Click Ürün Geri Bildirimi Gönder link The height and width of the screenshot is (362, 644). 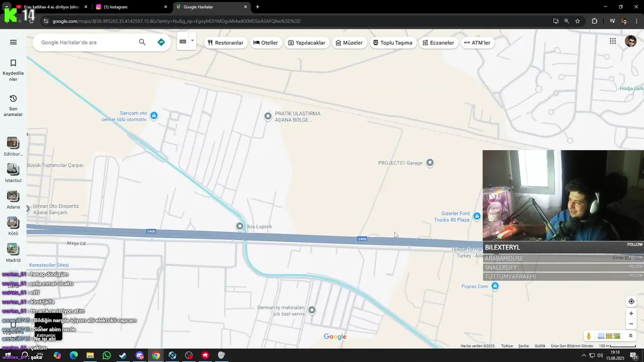coord(572,346)
